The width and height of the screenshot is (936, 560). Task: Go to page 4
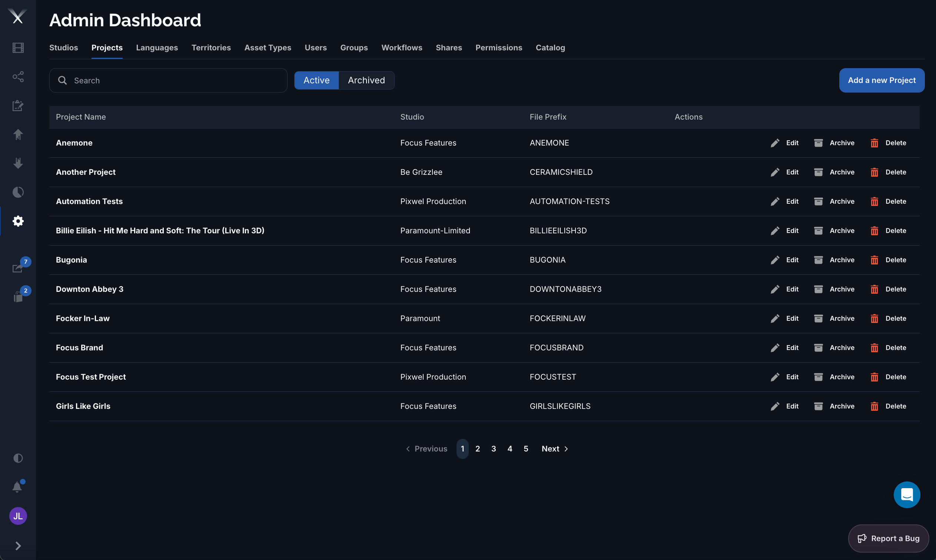[510, 449]
